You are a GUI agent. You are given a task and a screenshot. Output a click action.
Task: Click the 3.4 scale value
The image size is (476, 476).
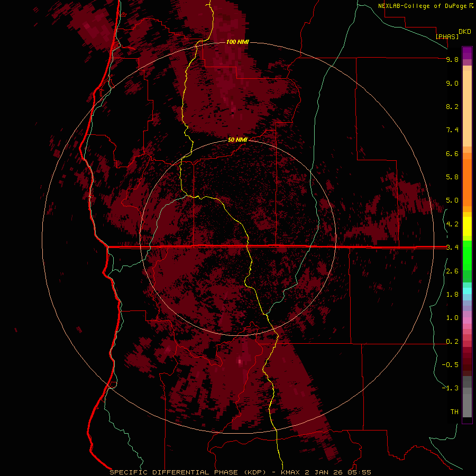(452, 248)
